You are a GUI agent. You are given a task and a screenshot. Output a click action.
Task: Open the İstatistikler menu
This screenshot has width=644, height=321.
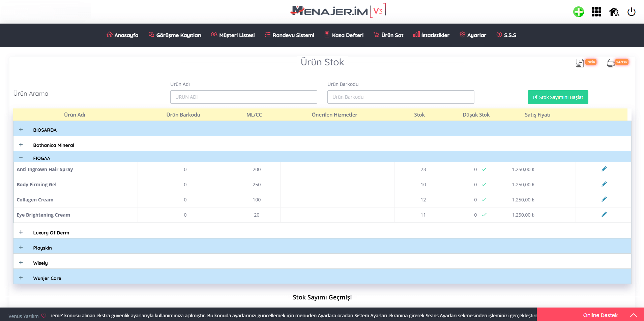431,35
